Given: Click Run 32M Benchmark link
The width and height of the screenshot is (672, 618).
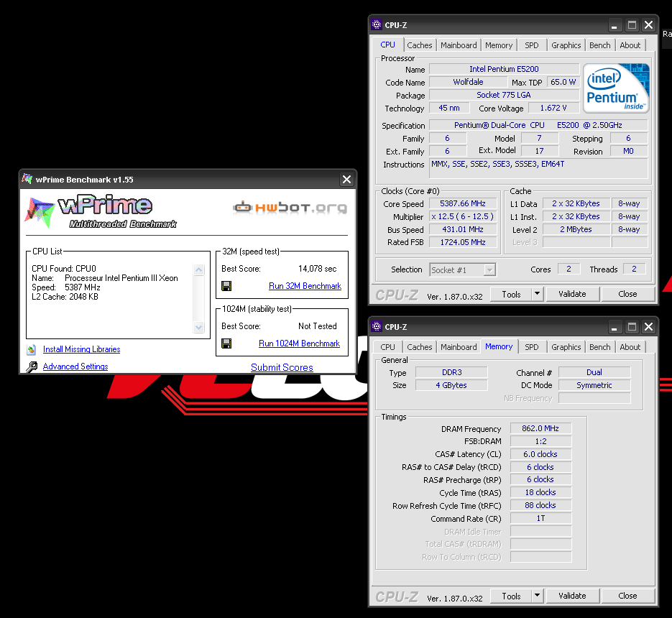Looking at the screenshot, I should pos(305,286).
